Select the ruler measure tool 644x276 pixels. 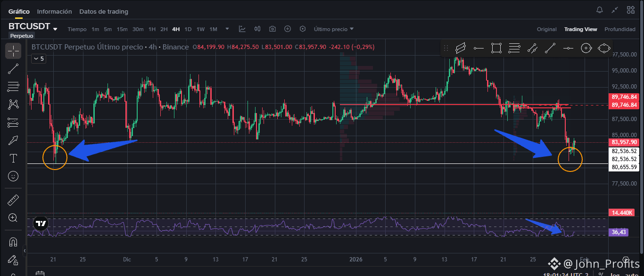[13, 200]
